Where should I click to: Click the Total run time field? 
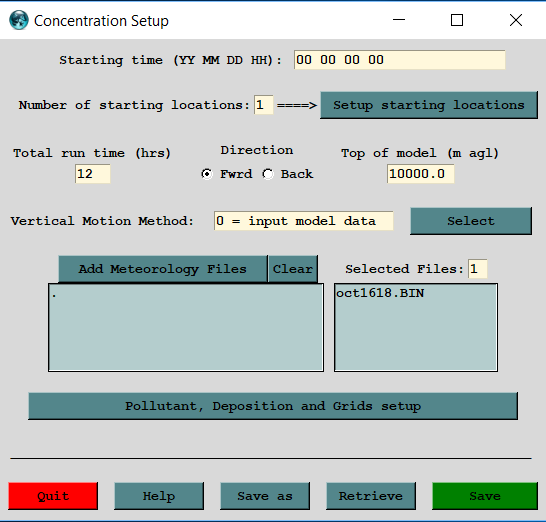pyautogui.click(x=93, y=174)
